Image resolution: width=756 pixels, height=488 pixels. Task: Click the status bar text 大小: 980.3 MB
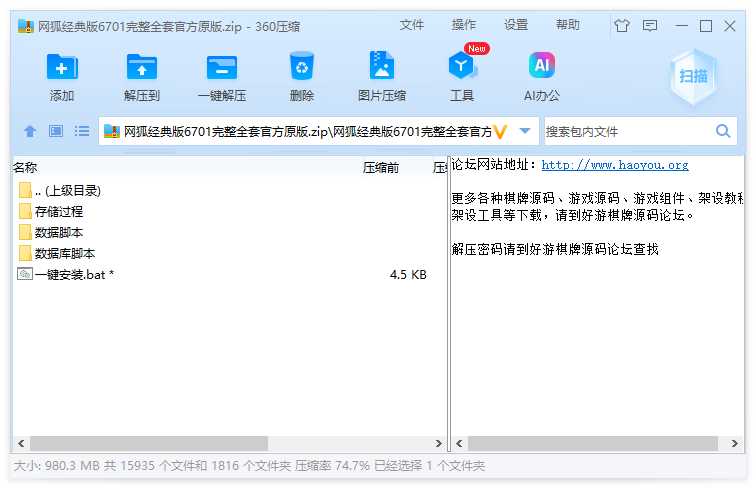click(x=57, y=466)
